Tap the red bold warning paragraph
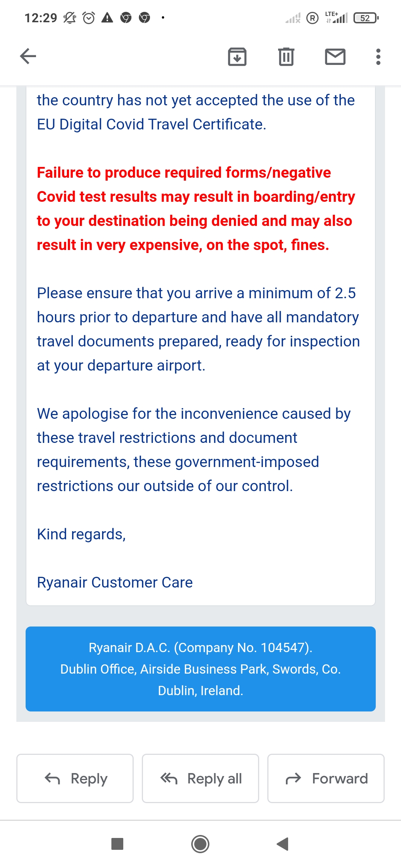401x868 pixels. tap(195, 209)
